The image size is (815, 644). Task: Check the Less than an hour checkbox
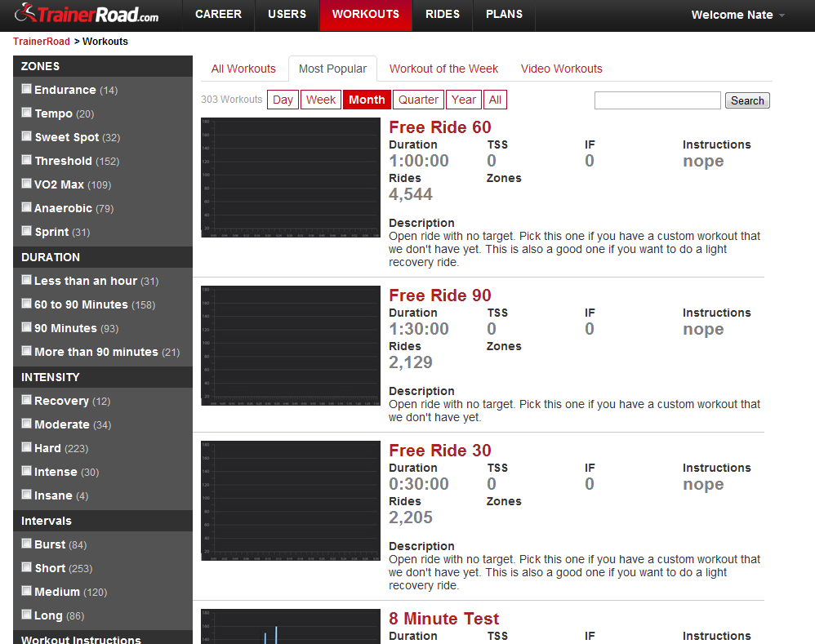coord(26,280)
